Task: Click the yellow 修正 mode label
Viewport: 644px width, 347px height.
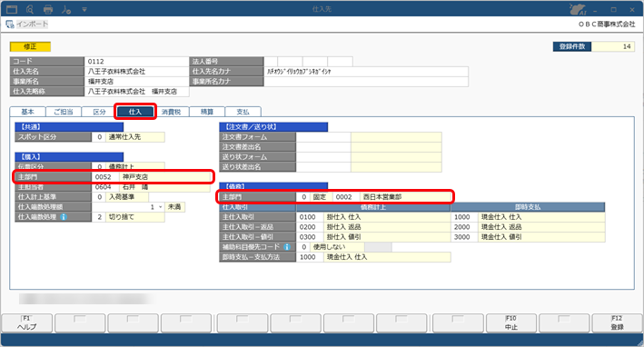Action: [x=30, y=46]
